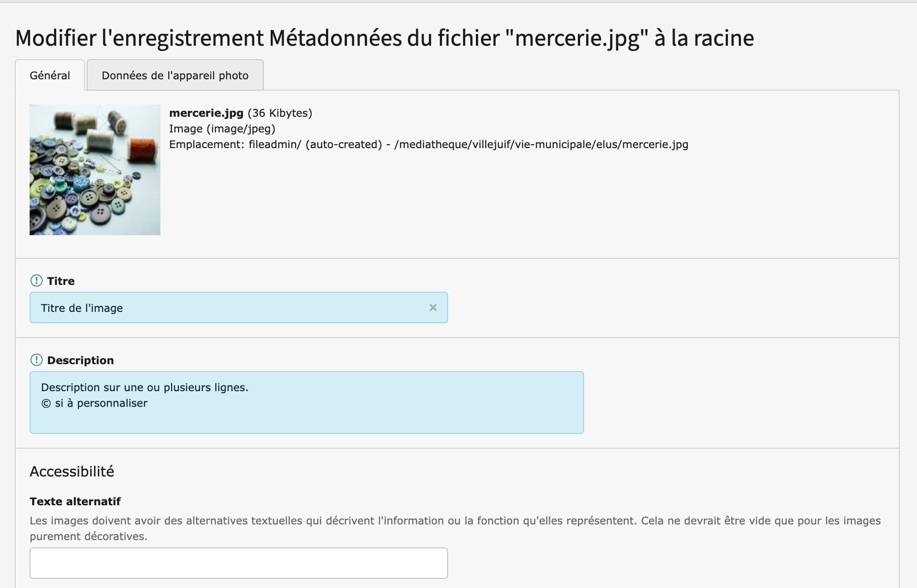Click the info icon next to Titre
Viewport: 917px width, 588px height.
coord(36,280)
